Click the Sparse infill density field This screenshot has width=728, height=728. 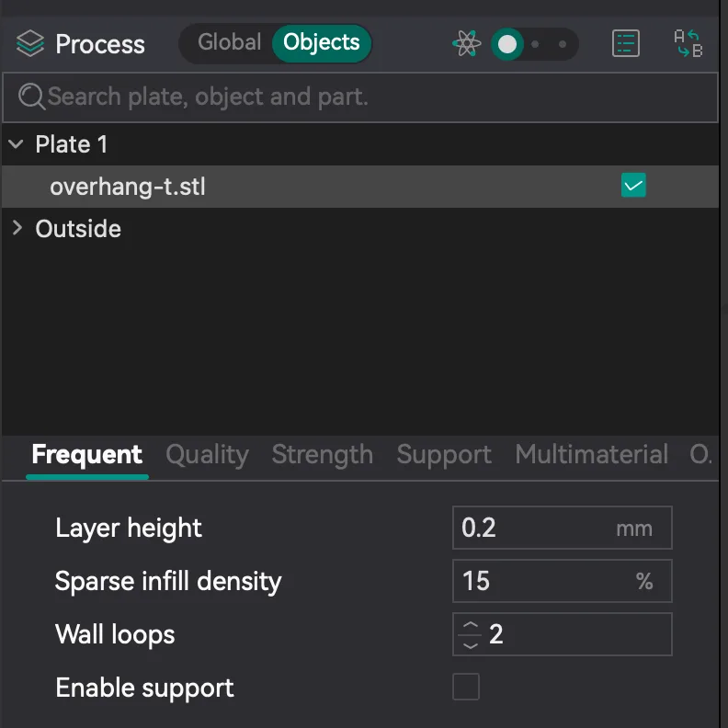(563, 581)
